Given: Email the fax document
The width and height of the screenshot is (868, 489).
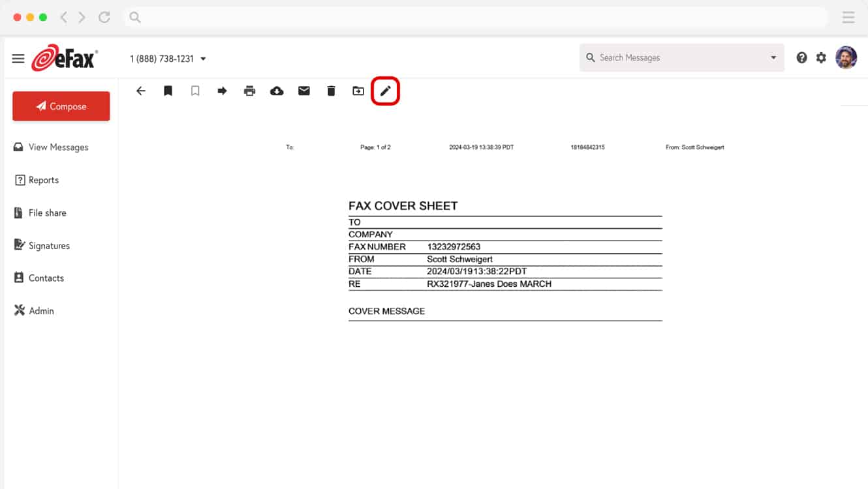Looking at the screenshot, I should (x=303, y=91).
